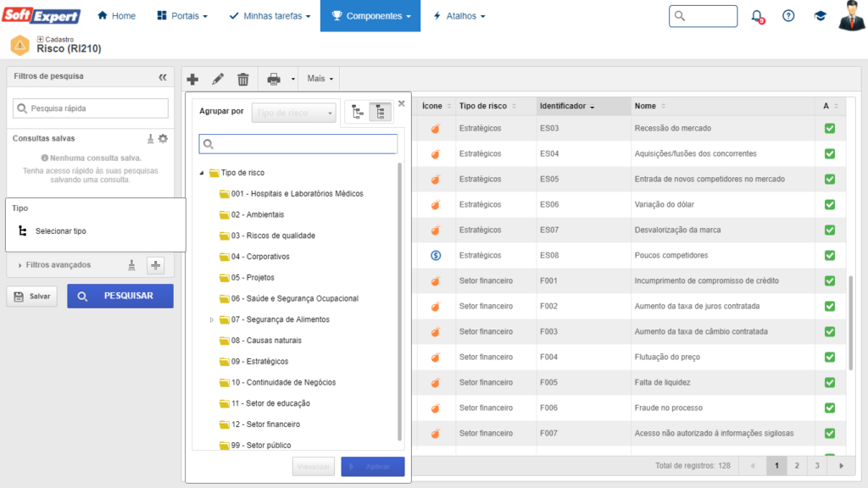Click the graduation cap training icon

820,16
